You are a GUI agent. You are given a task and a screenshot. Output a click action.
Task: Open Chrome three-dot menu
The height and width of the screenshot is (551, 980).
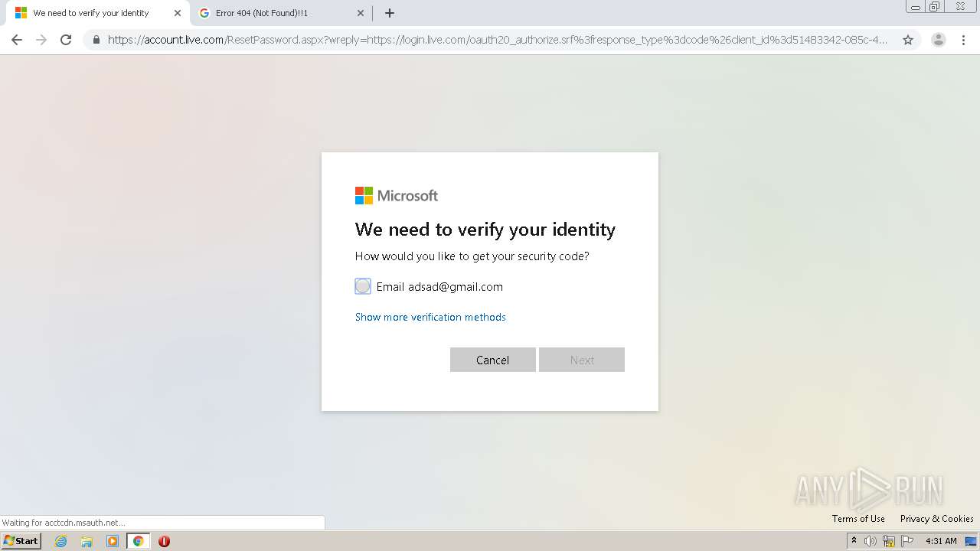click(x=963, y=40)
